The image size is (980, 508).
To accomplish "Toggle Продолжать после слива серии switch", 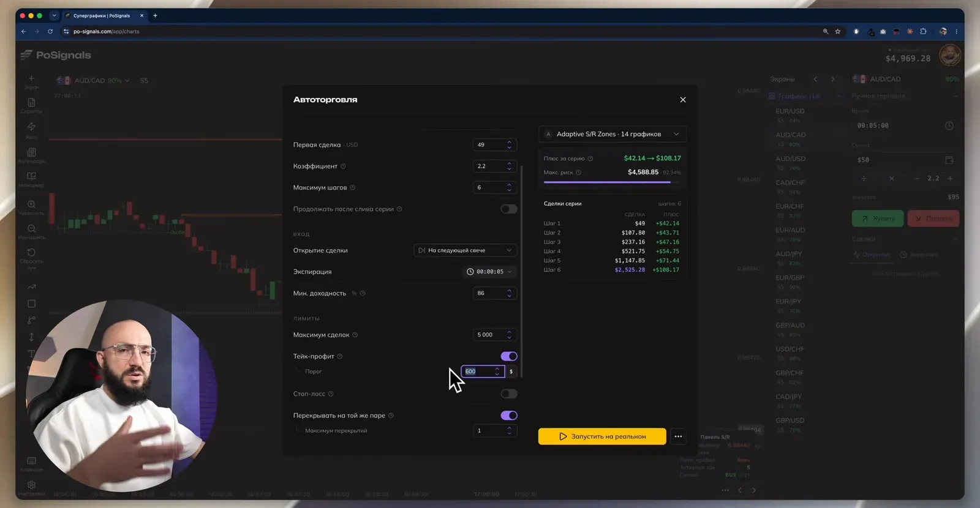I will pos(508,209).
